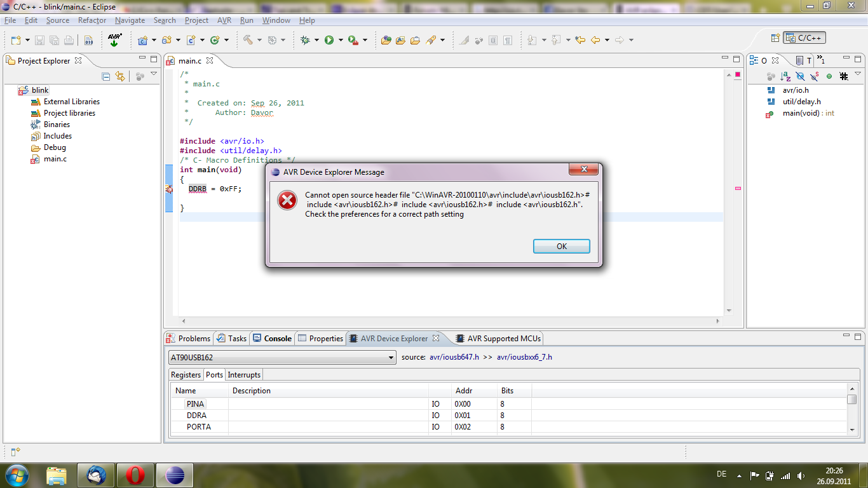
Task: Select the Binaries node in Project Explorer
Action: click(57, 125)
